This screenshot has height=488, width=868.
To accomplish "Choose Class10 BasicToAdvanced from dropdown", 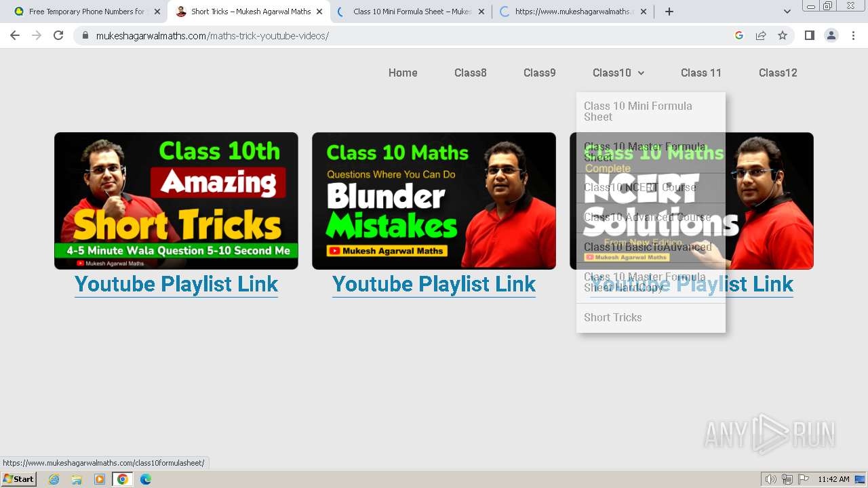I will point(651,247).
